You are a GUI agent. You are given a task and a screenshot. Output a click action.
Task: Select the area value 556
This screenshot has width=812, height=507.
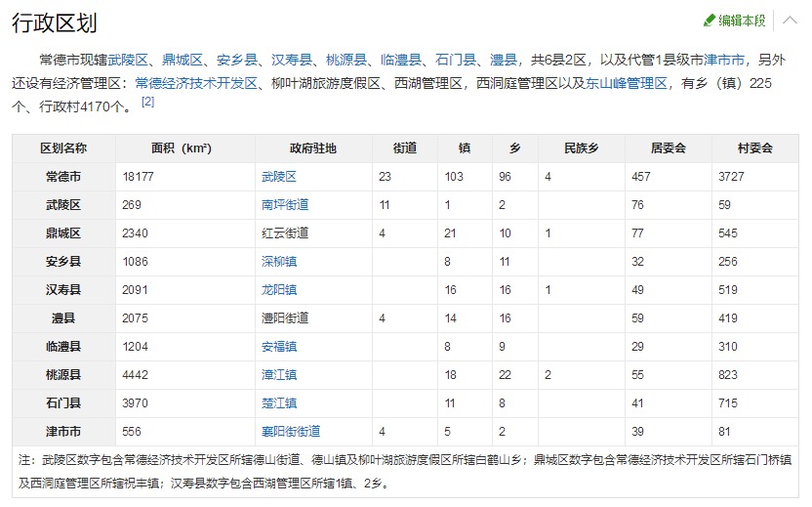point(132,432)
